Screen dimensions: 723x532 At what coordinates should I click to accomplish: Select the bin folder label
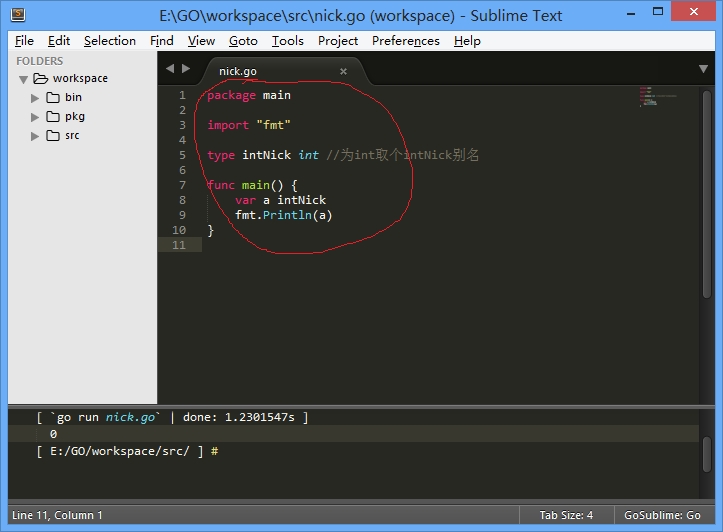[x=73, y=97]
